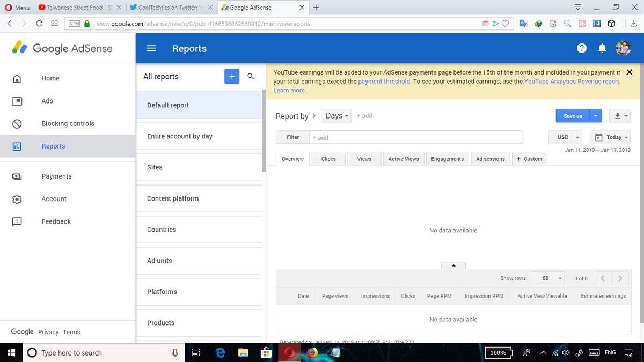
Task: Open the account profile avatar
Action: point(623,48)
